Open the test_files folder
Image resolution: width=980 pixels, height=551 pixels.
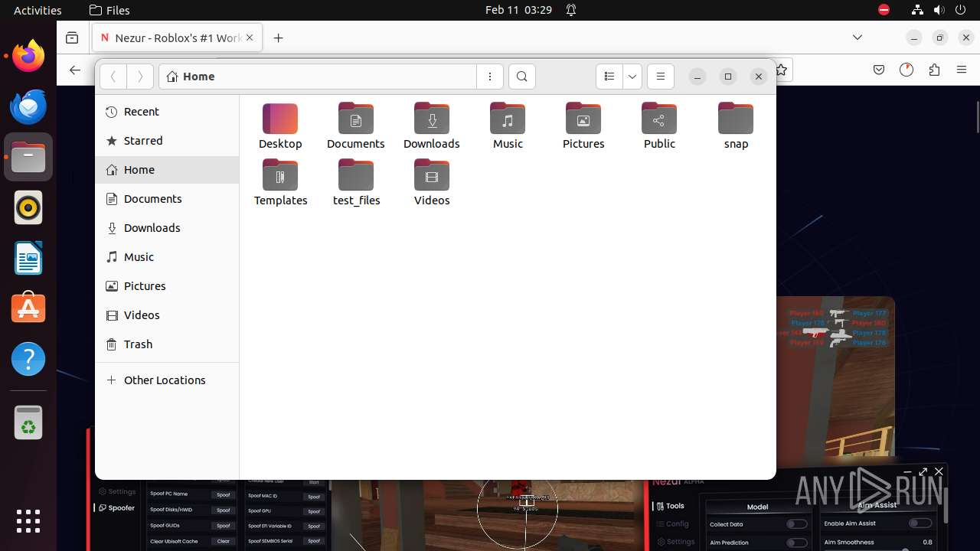point(356,184)
